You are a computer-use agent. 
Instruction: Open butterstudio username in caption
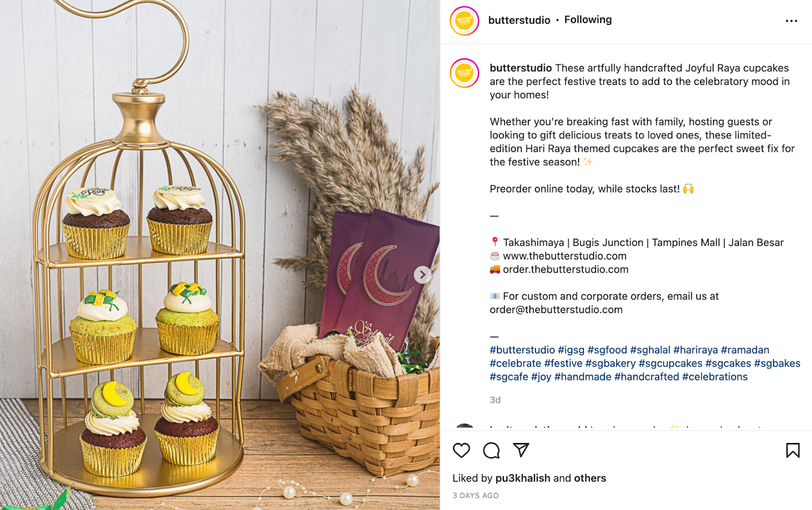pyautogui.click(x=521, y=68)
